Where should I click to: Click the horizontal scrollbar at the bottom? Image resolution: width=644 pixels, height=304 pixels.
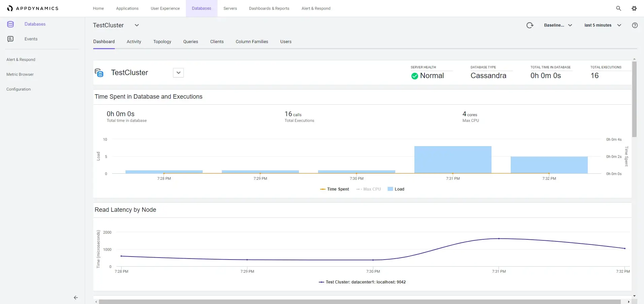[360, 302]
